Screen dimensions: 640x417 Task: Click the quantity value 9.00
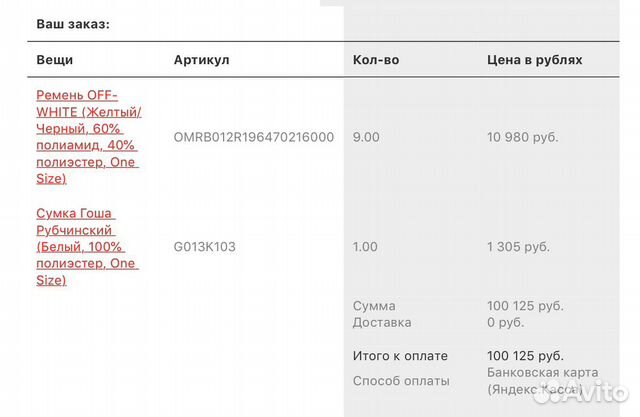click(366, 137)
